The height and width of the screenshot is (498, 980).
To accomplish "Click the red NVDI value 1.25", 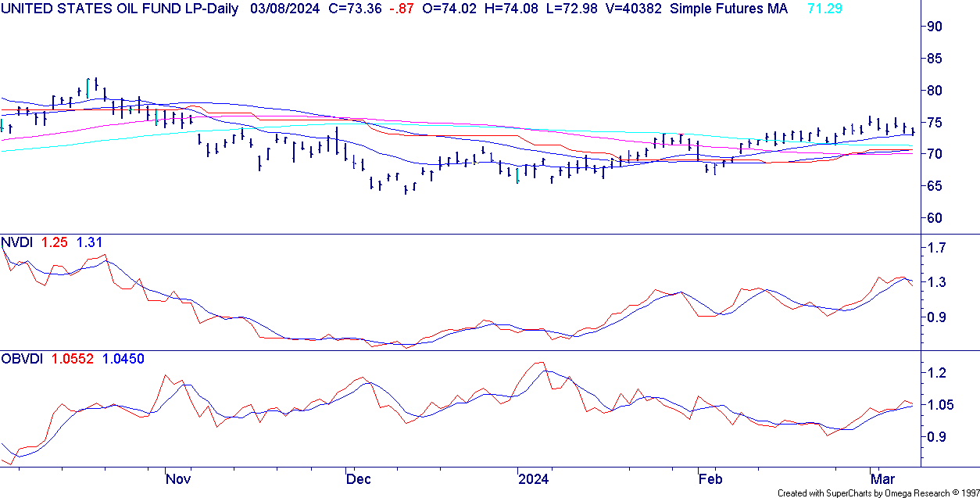I will (53, 242).
